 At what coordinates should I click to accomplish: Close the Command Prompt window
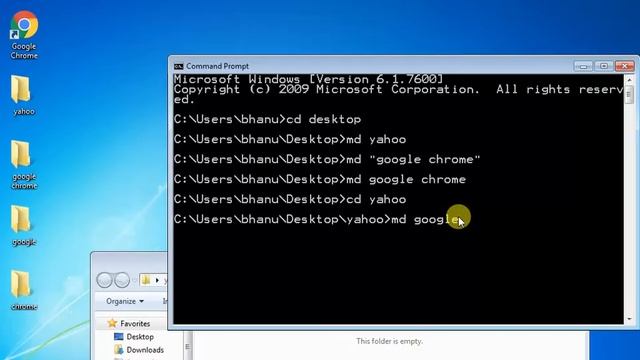[624, 66]
